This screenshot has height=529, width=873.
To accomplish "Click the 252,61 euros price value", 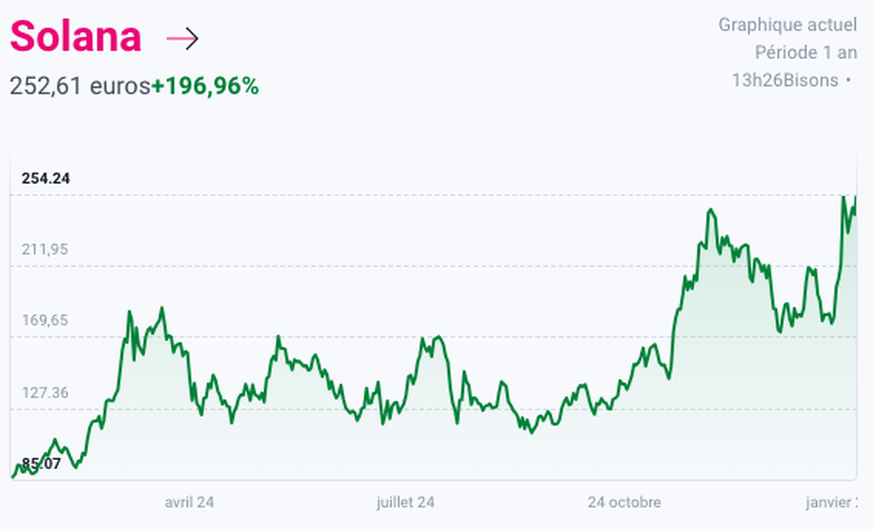I will coord(79,86).
